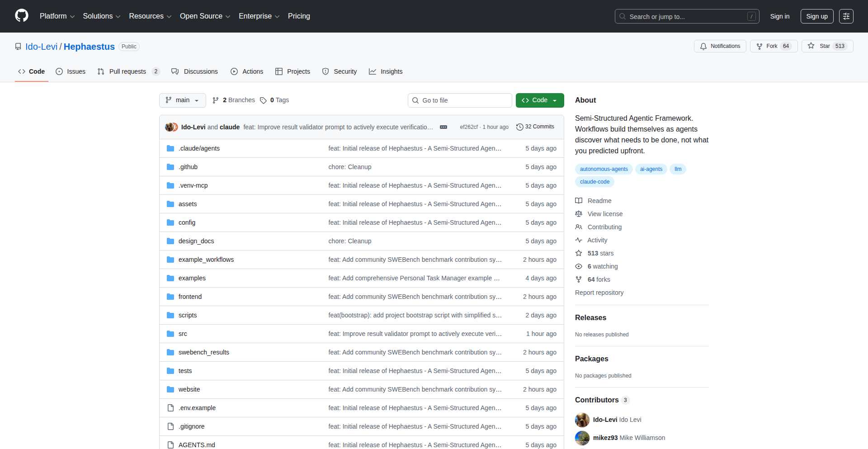The width and height of the screenshot is (868, 449).
Task: Expand the Platform navigation menu
Action: [57, 16]
